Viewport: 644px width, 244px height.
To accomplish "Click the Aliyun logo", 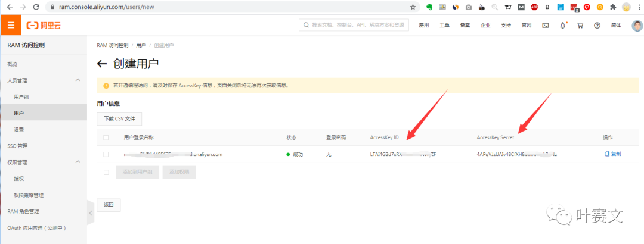I will [x=44, y=26].
